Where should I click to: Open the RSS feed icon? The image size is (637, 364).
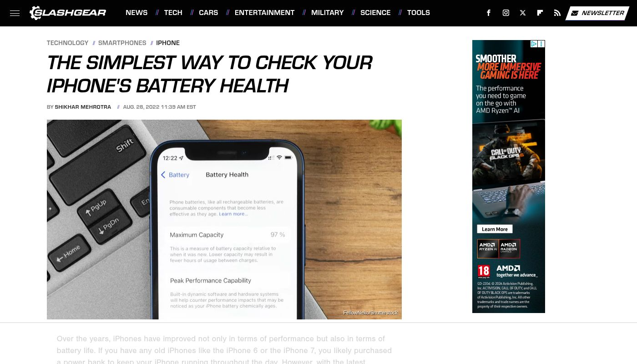[557, 13]
